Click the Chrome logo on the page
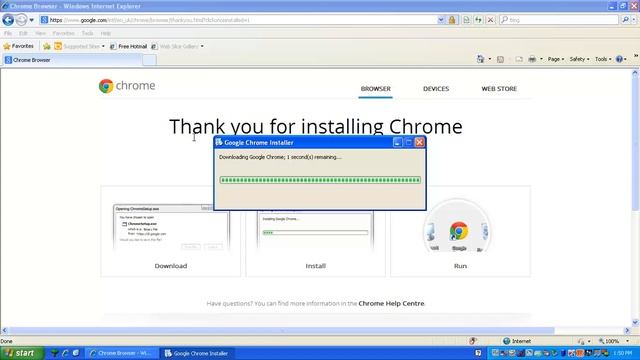The width and height of the screenshot is (640, 360). tap(127, 86)
